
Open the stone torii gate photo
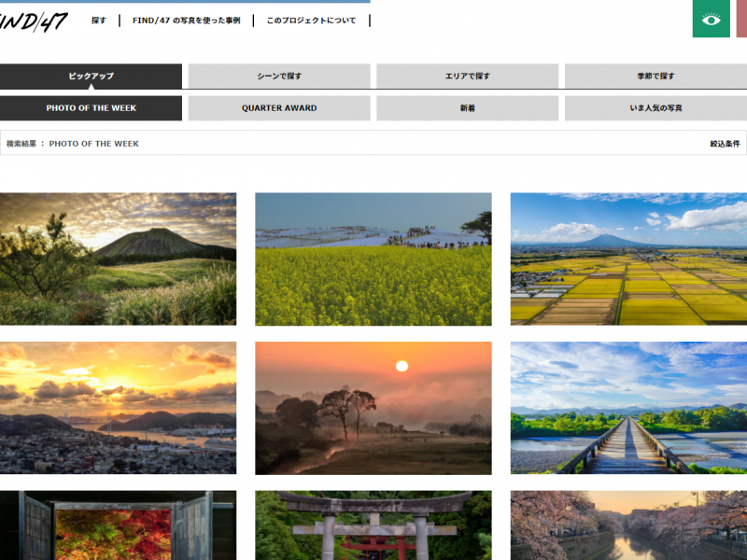tap(373, 525)
